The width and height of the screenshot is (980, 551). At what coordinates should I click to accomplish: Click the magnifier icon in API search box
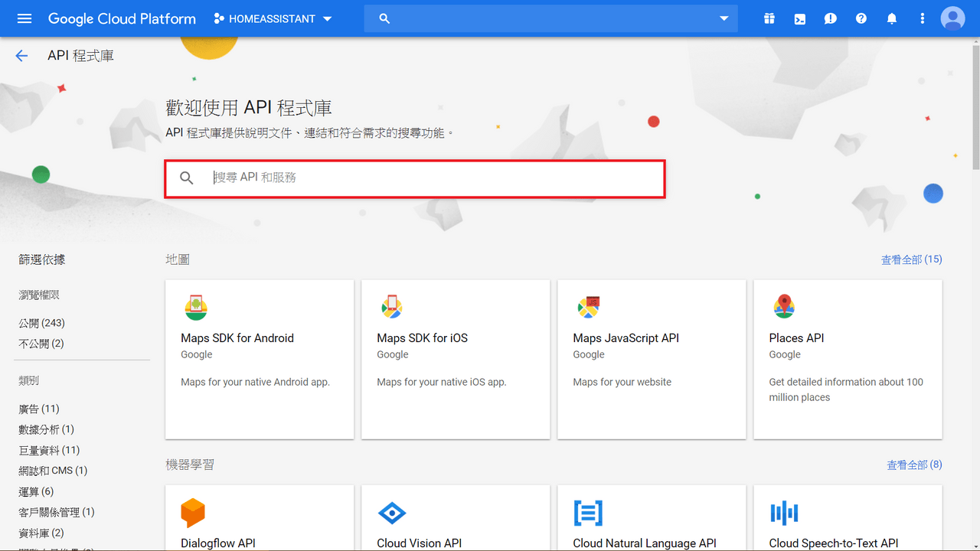pos(187,178)
